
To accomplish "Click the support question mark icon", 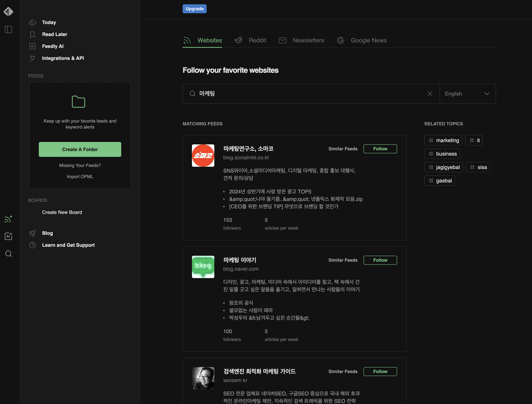I will click(32, 245).
